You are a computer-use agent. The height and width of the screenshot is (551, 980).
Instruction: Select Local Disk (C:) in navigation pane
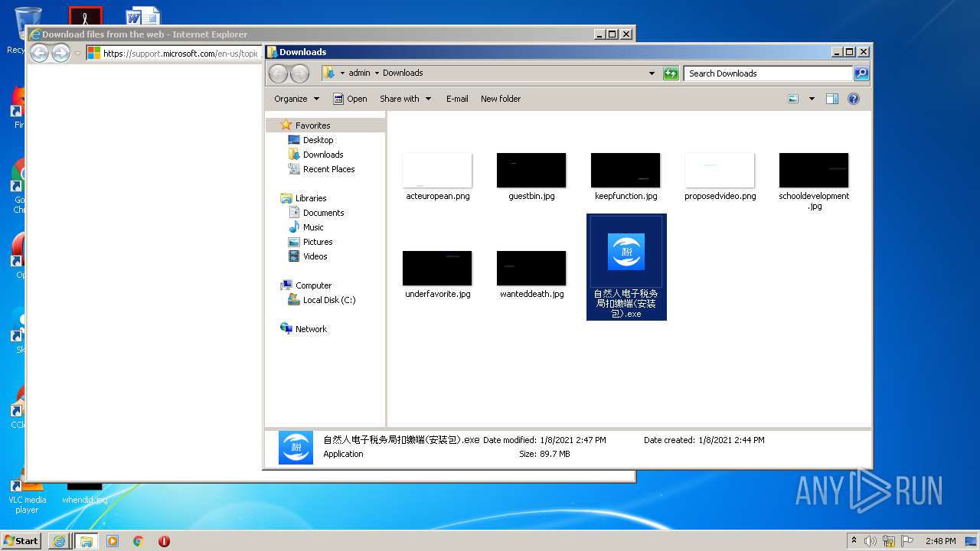[328, 300]
